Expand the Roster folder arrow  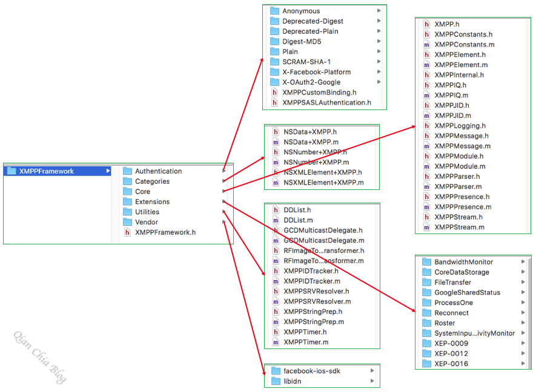tap(523, 322)
